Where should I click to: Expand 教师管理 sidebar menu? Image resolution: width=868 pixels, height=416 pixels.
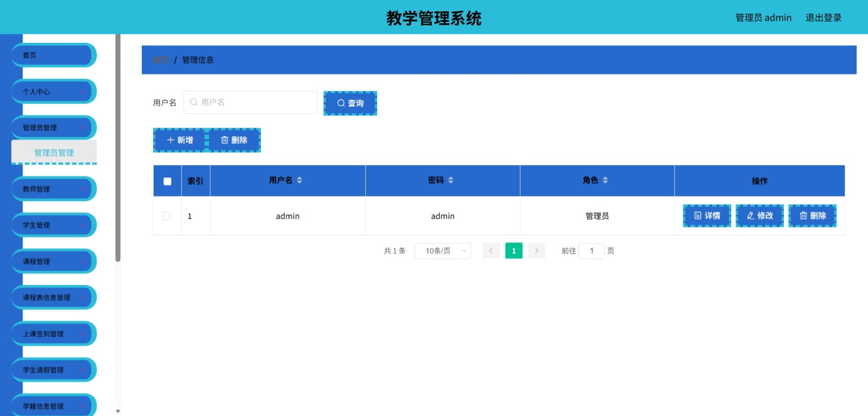(x=54, y=189)
